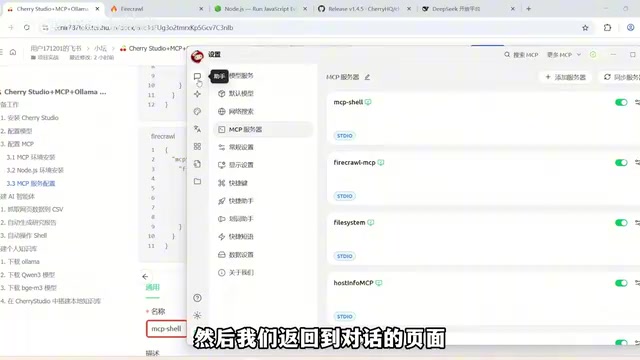Image resolution: width=640 pixels, height=360 pixels.
Task: Reload the browser page
Action: [x=27, y=28]
